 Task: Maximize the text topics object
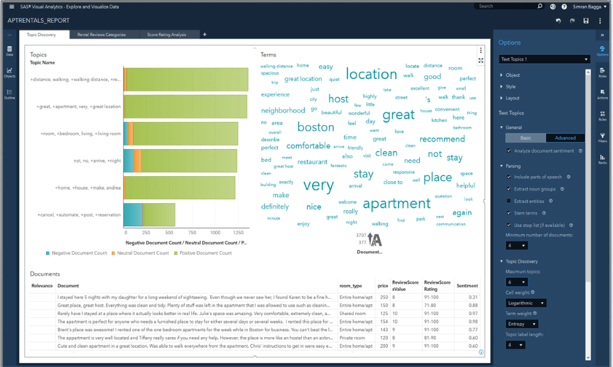481,61
